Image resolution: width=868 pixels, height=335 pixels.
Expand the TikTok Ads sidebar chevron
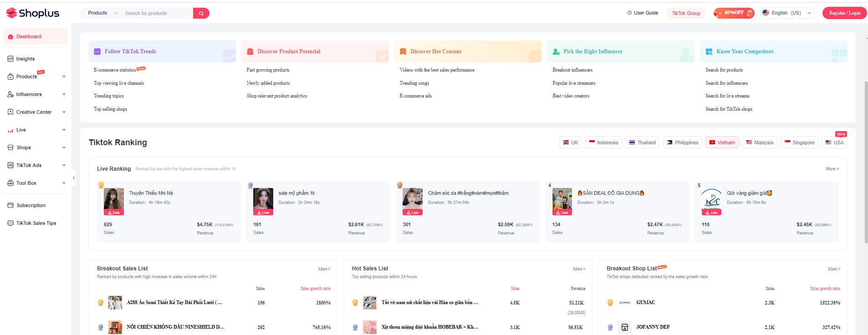[64, 165]
